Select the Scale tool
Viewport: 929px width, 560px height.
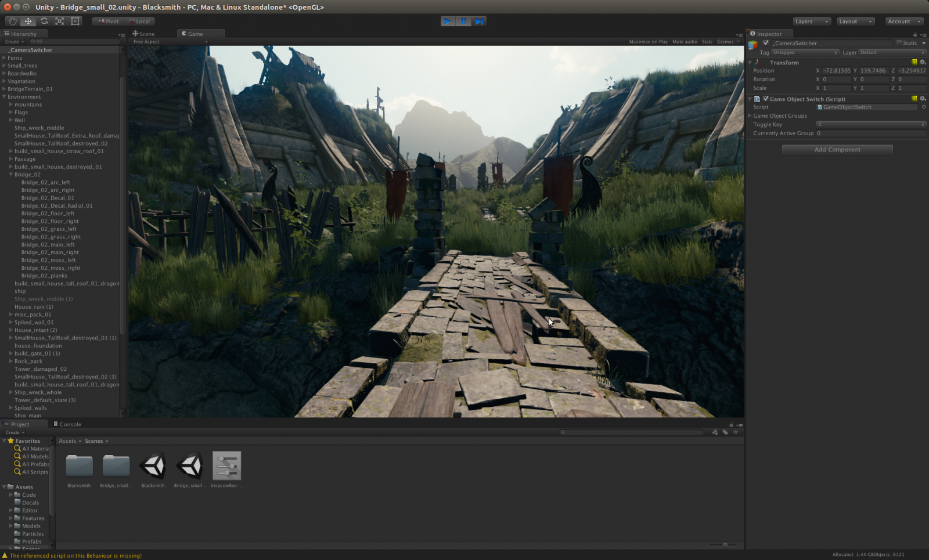coord(60,21)
